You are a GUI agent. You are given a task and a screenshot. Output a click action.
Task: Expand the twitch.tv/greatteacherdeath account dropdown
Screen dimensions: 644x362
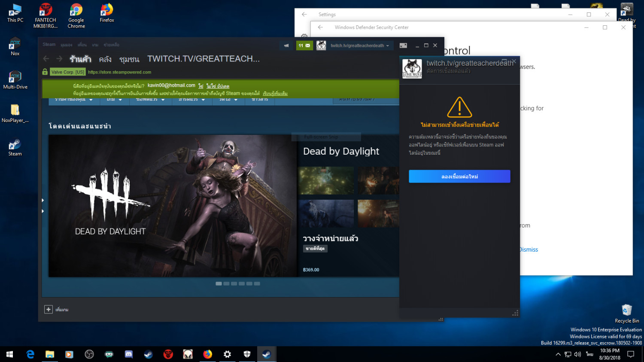[x=360, y=46]
